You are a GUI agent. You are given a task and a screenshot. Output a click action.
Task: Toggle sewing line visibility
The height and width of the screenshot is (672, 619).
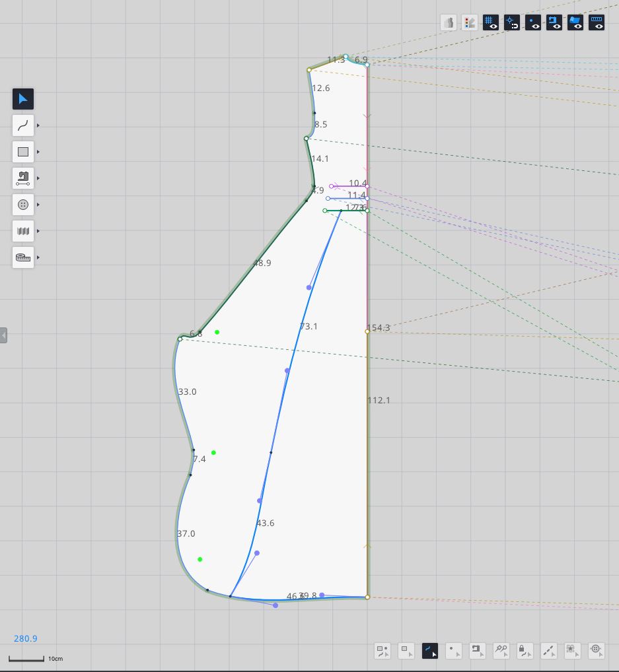click(x=554, y=23)
